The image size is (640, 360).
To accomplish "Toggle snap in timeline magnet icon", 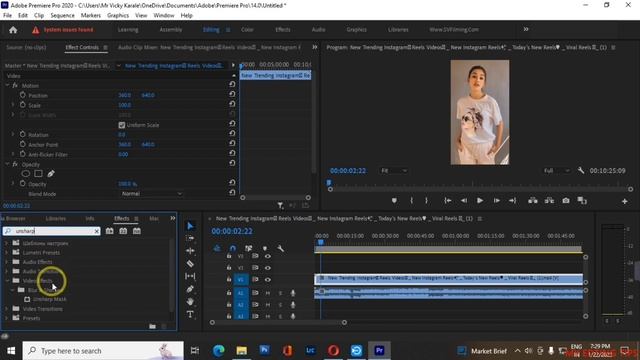I will 233,248.
